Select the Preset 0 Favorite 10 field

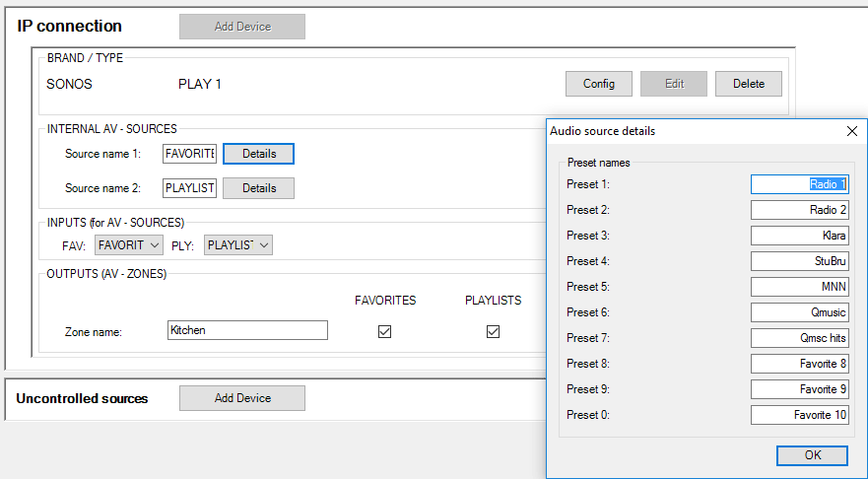[799, 415]
